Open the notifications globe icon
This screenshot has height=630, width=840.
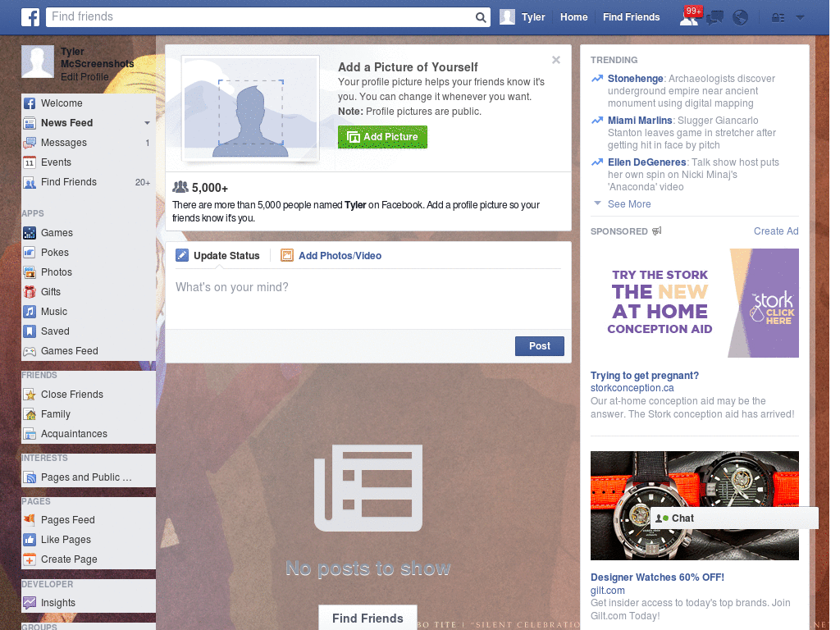point(740,18)
